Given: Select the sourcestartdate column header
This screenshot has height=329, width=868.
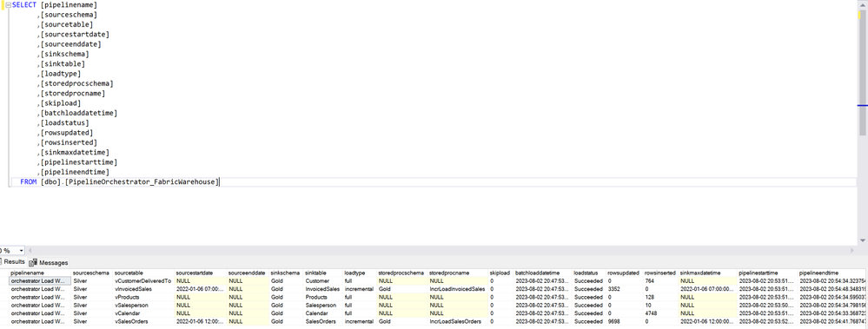Looking at the screenshot, I should click(x=201, y=273).
